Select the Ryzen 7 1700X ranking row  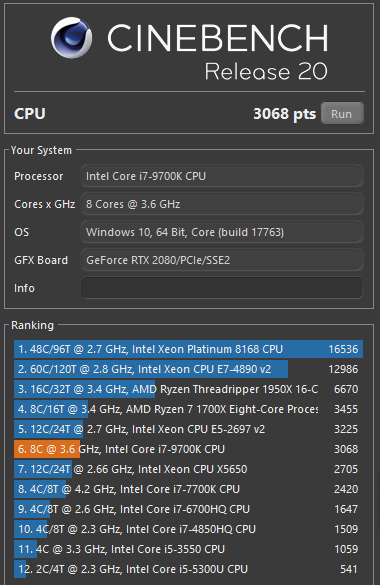pos(188,409)
